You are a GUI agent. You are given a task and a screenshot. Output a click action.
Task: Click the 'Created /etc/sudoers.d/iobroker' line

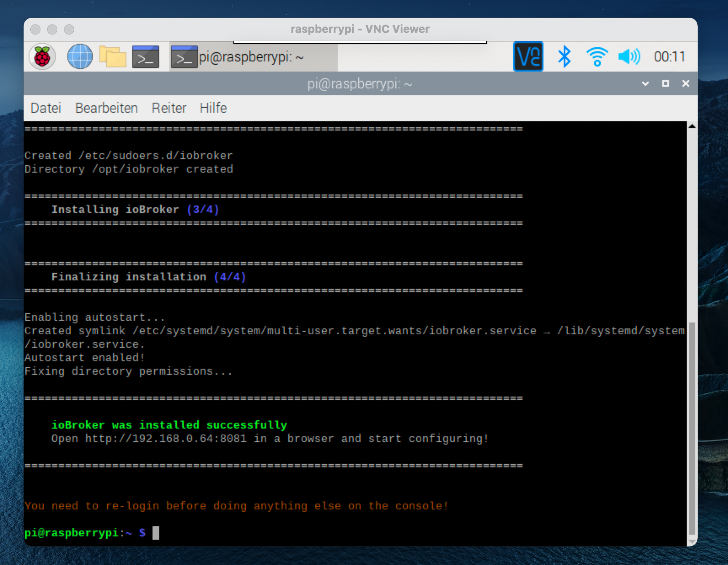(x=128, y=156)
